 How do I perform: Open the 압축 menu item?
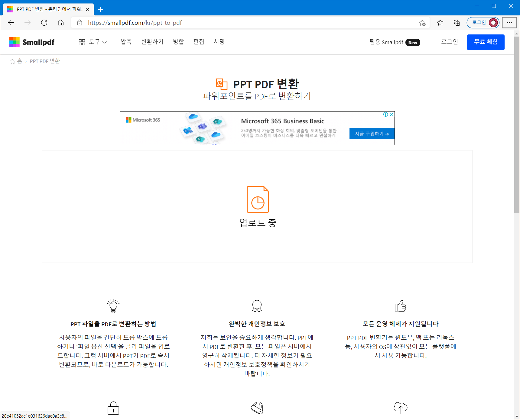(x=126, y=42)
